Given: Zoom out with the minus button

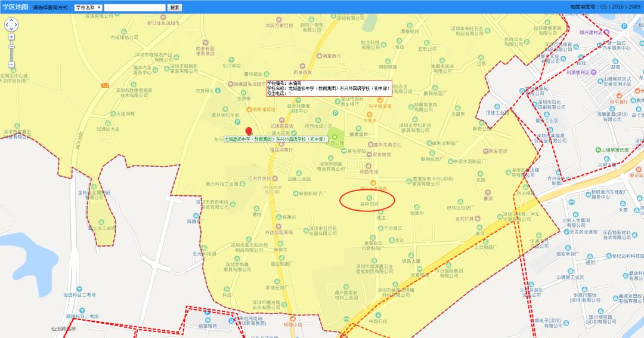Looking at the screenshot, I should [11, 64].
